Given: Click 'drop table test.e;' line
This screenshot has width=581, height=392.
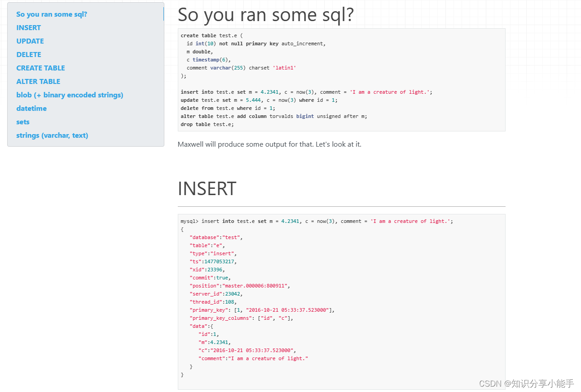Looking at the screenshot, I should point(207,124).
